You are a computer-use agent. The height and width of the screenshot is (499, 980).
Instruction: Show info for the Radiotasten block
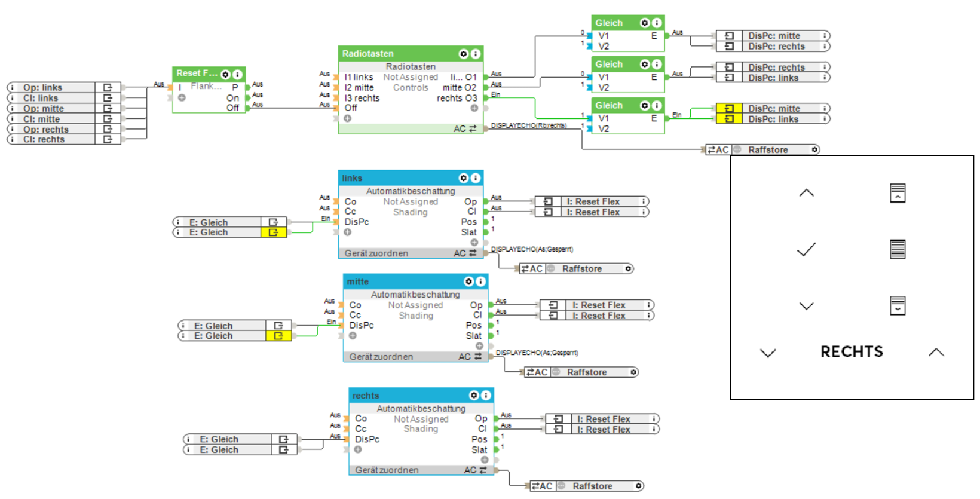(476, 54)
